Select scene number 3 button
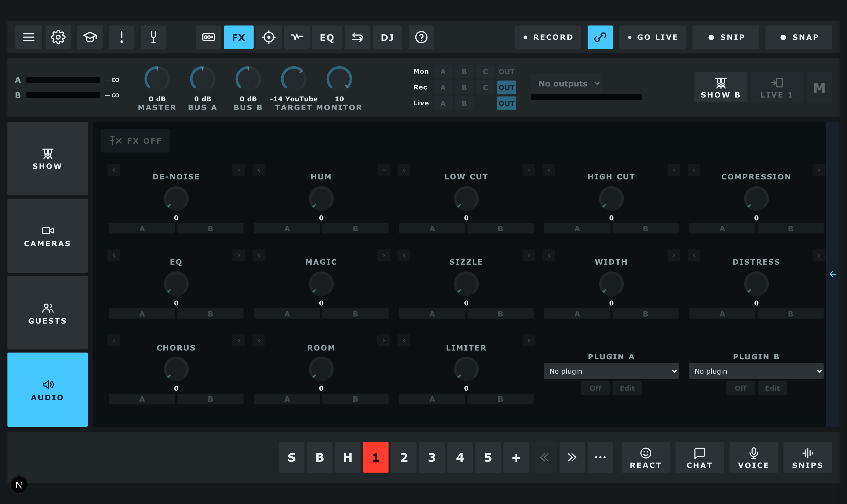 click(432, 457)
